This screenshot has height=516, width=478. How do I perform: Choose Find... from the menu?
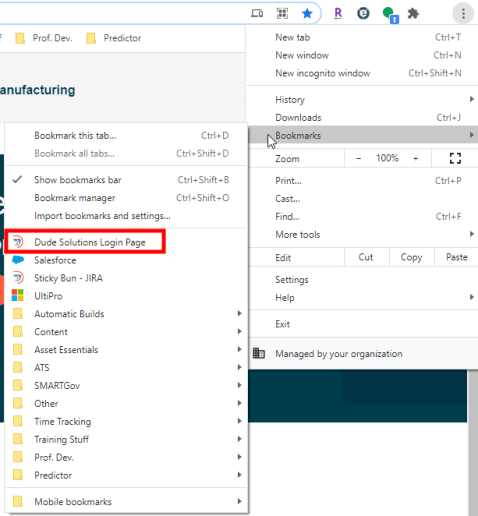coord(363,217)
